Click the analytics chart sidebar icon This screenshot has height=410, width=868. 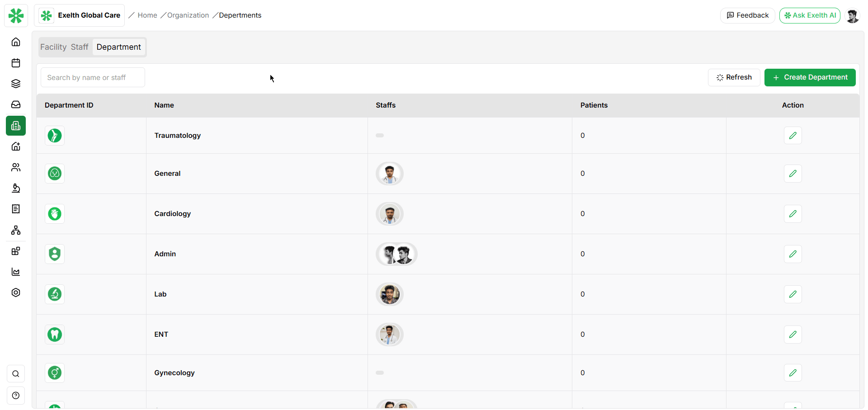click(16, 272)
